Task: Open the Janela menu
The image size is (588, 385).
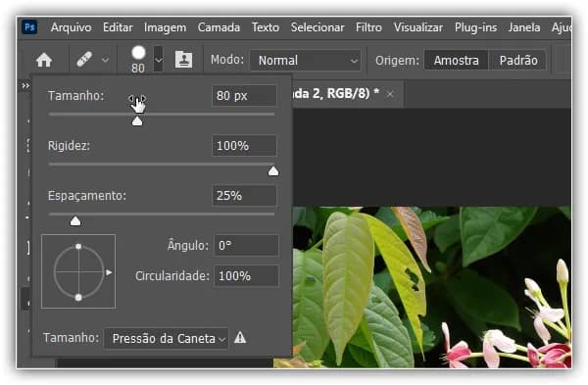Action: click(524, 27)
